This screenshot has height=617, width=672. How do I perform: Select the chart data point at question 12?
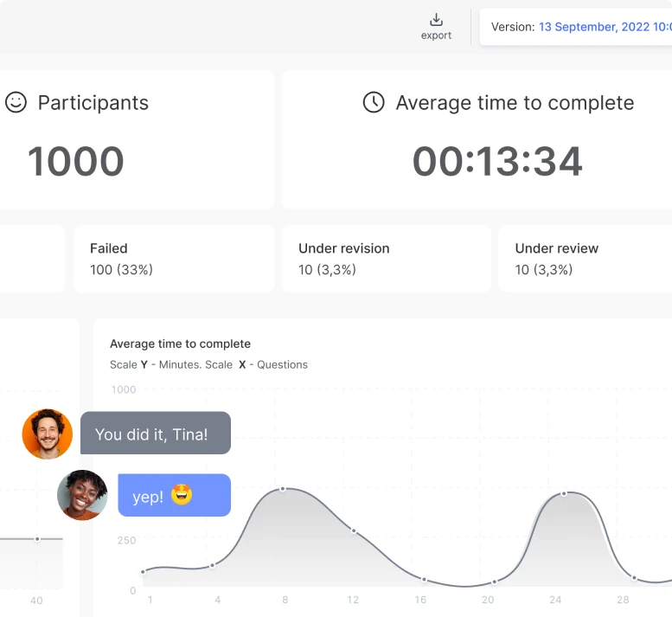pyautogui.click(x=354, y=530)
